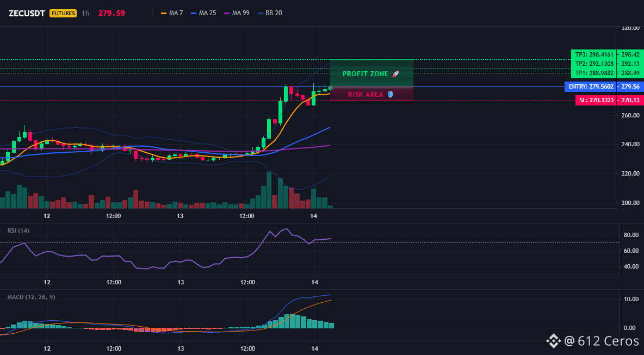The width and height of the screenshot is (644, 355).
Task: Select the TP3: 298.4161 price label
Action: click(594, 54)
